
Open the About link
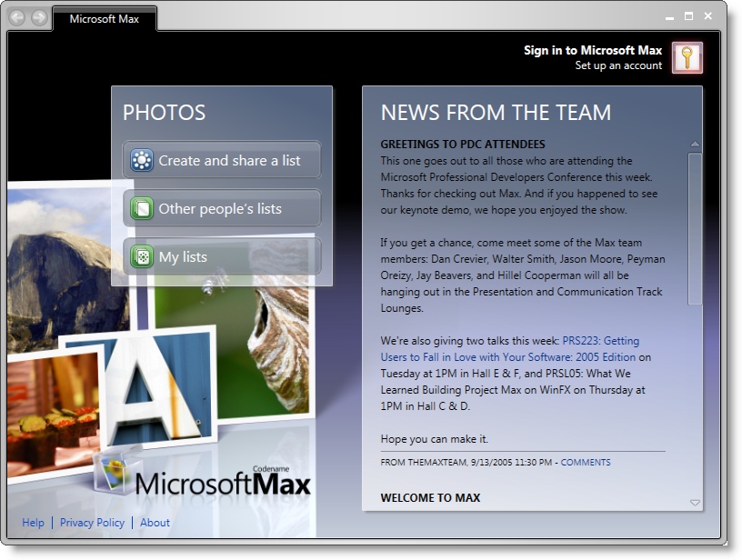tap(155, 523)
